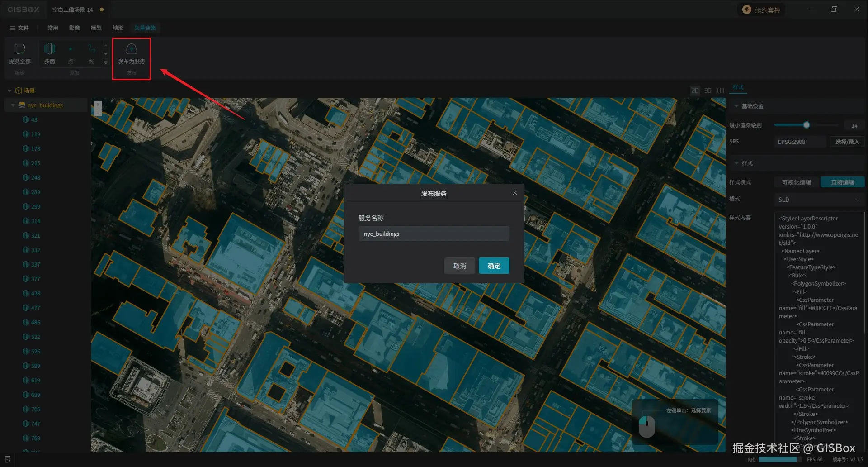Collapse the nyc_buildings layer node
The image size is (868, 467).
pyautogui.click(x=13, y=105)
